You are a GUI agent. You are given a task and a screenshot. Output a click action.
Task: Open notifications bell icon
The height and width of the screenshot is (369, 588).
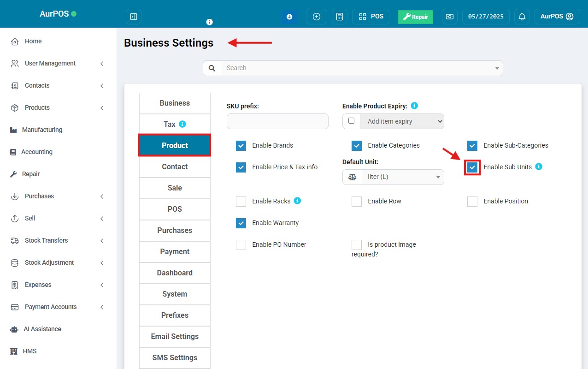(x=522, y=17)
